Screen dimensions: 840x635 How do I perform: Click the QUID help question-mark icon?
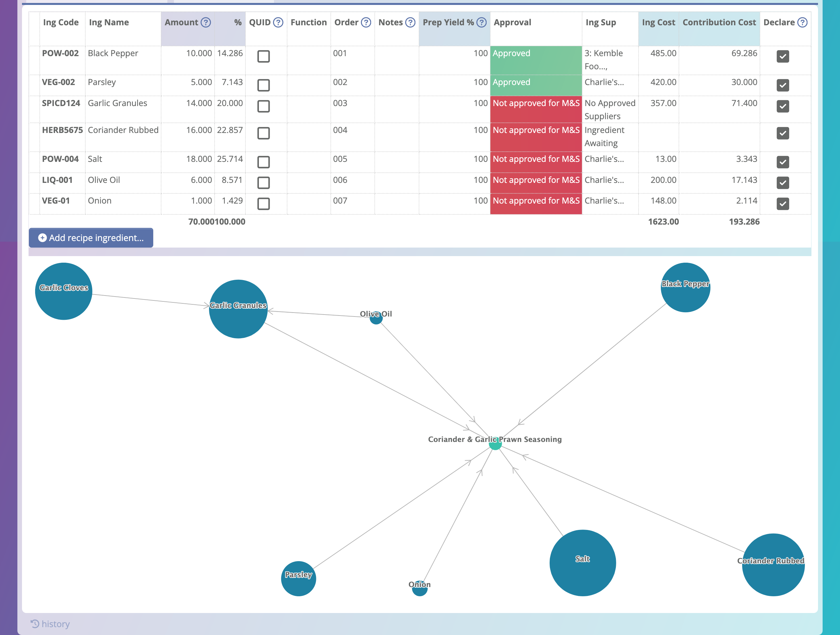click(278, 22)
